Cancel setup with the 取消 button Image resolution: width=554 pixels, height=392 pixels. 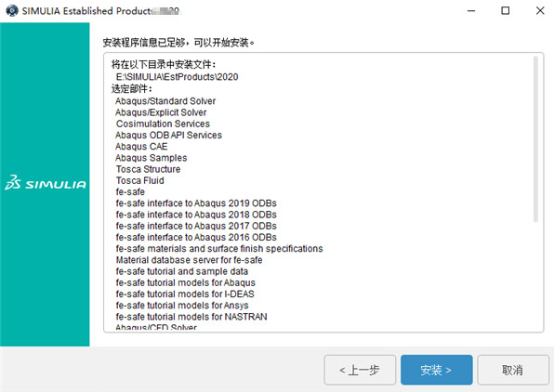coord(513,370)
